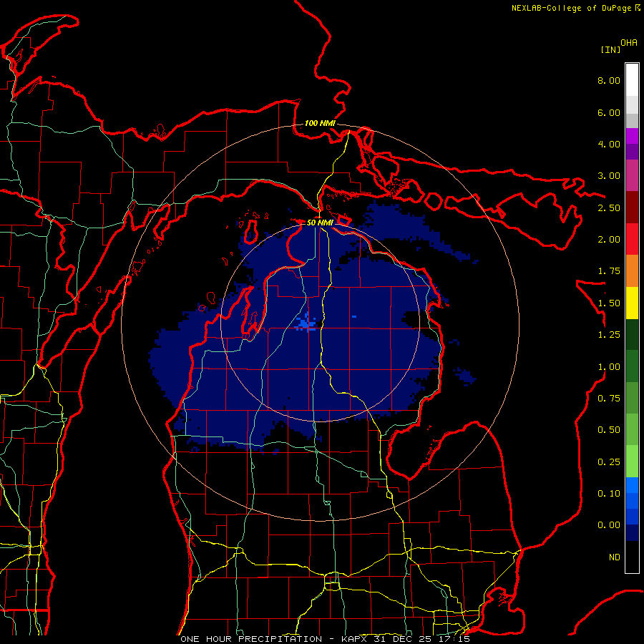Click the bright blue precipitation cluster near radar center

pos(306,323)
